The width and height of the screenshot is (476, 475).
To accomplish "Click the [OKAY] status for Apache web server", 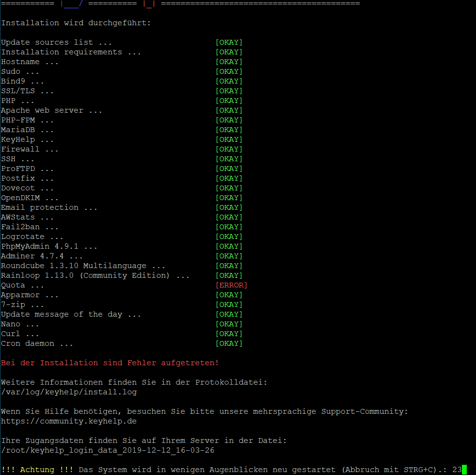I will [x=229, y=110].
